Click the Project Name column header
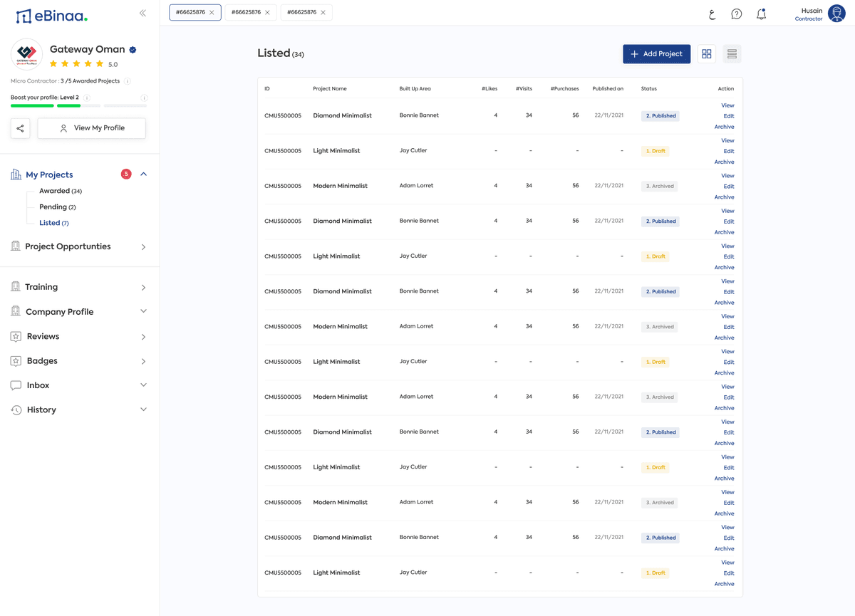This screenshot has width=855, height=616. [330, 89]
